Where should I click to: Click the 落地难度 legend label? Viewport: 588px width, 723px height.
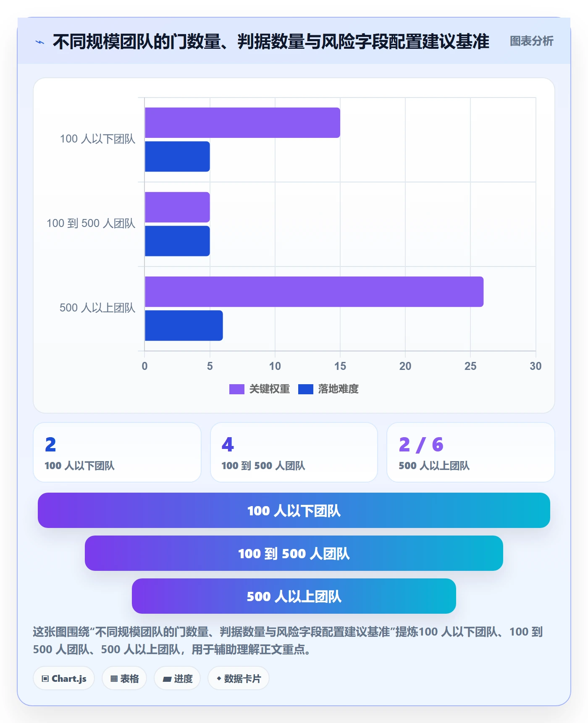tap(338, 389)
